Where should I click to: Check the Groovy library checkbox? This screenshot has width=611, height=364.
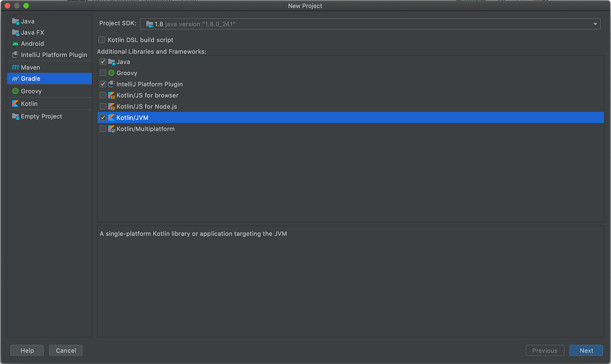pyautogui.click(x=103, y=73)
